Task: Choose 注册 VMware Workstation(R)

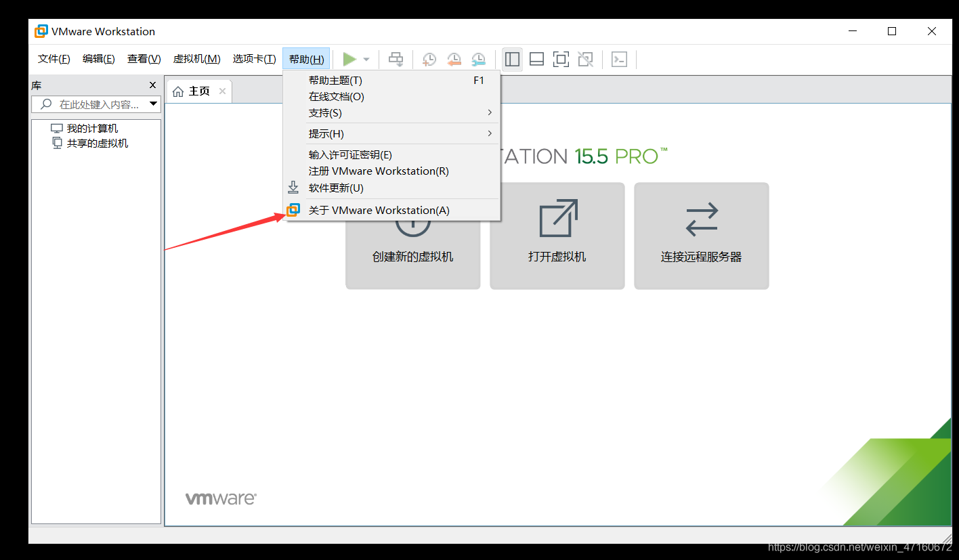Action: 392,171
